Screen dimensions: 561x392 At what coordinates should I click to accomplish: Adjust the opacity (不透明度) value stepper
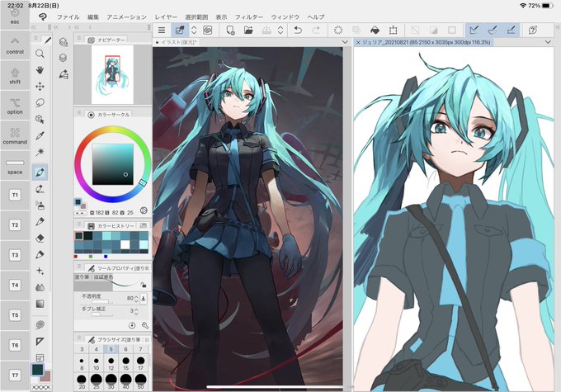[136, 298]
